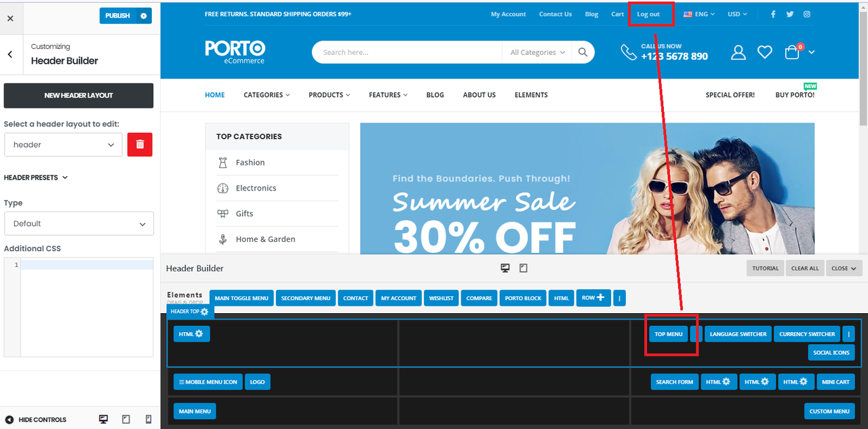
Task: Preview desktop device in customizer footer
Action: pyautogui.click(x=104, y=420)
